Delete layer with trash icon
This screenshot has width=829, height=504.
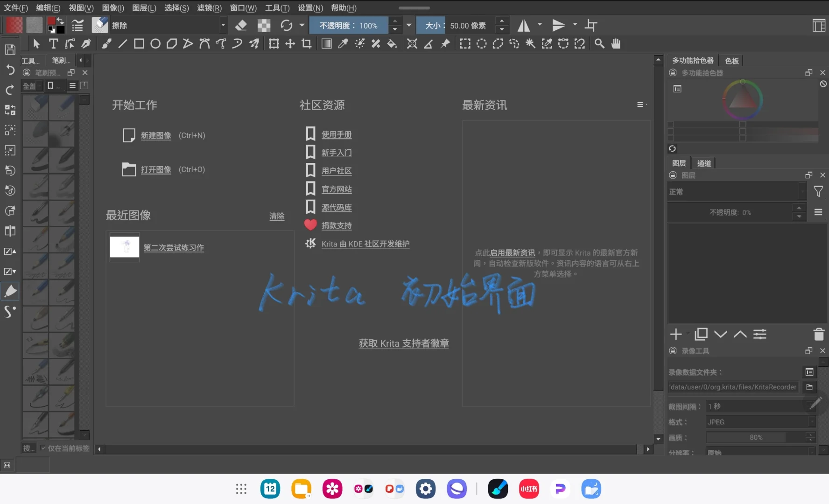(819, 334)
